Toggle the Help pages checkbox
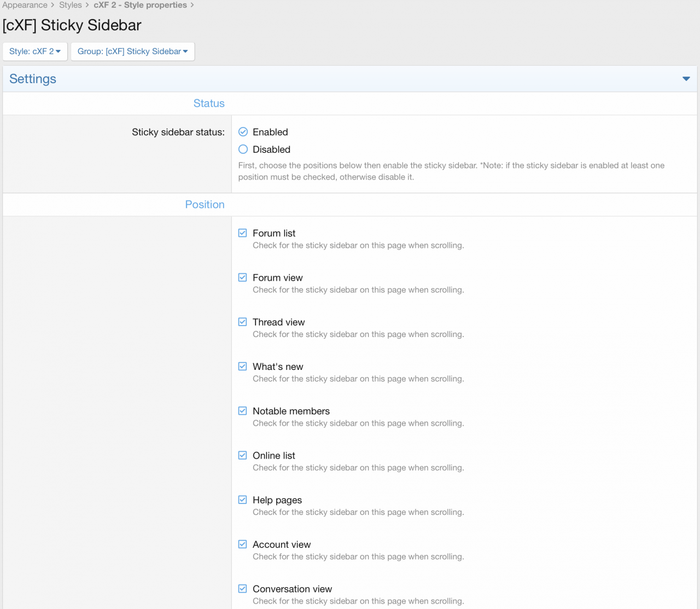Viewport: 700px width, 609px height. pos(243,500)
